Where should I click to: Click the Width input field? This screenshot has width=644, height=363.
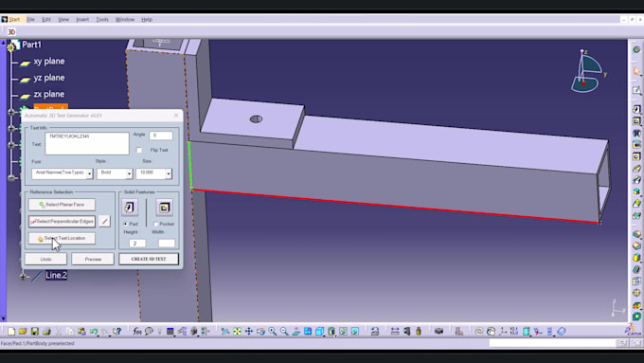pos(167,244)
